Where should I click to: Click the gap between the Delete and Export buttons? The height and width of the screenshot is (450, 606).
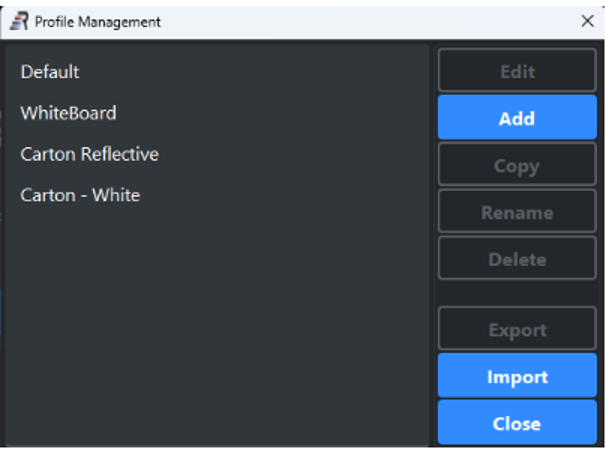pyautogui.click(x=516, y=295)
